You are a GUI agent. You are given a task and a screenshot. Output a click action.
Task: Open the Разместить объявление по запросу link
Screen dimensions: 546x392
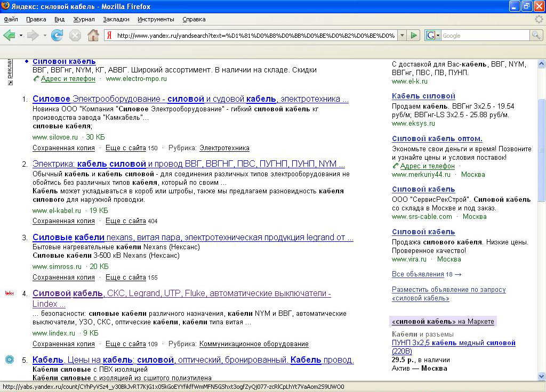(448, 290)
